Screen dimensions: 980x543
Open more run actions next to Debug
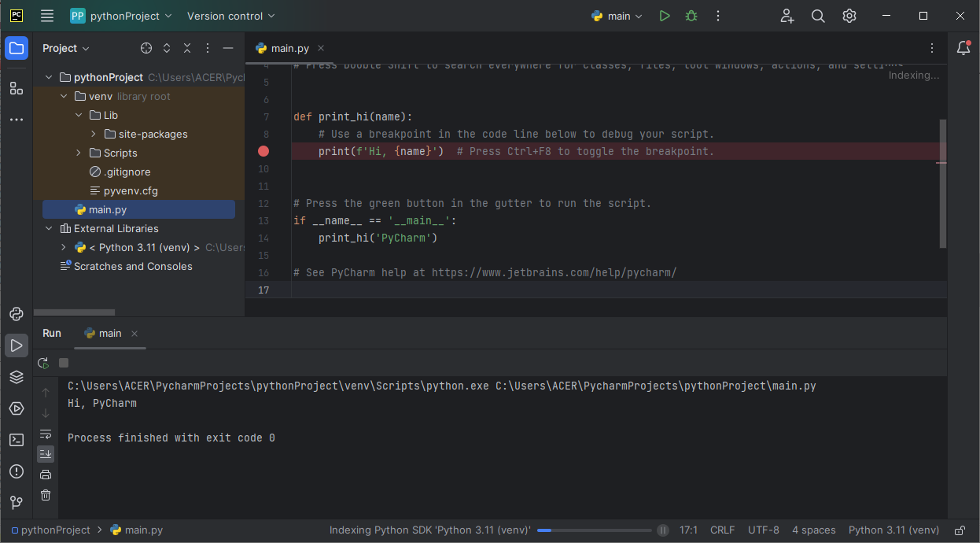point(717,16)
